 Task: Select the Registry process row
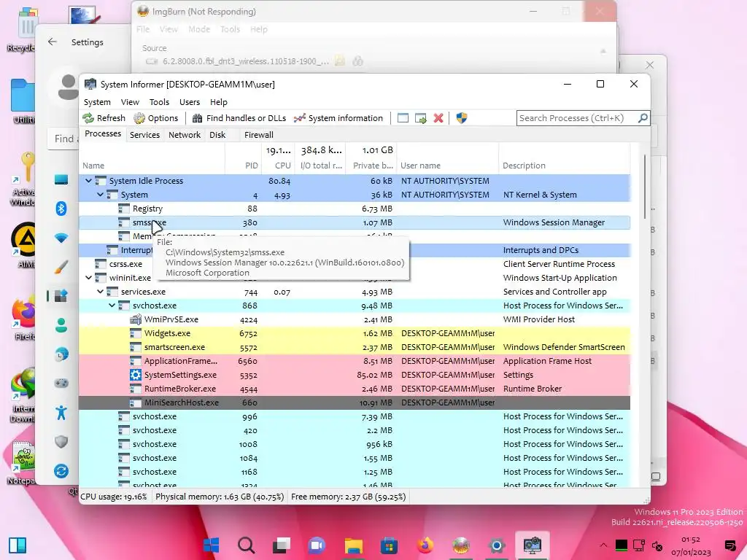[x=355, y=209]
